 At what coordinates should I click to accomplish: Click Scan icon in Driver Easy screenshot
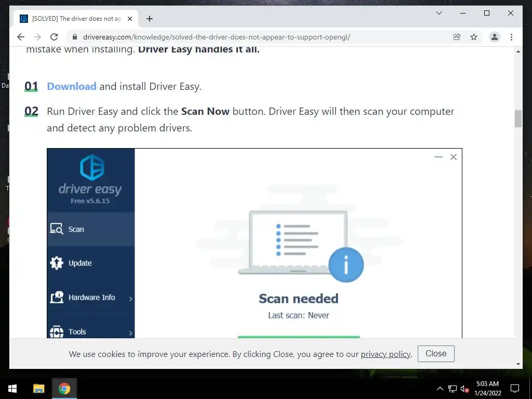56,229
